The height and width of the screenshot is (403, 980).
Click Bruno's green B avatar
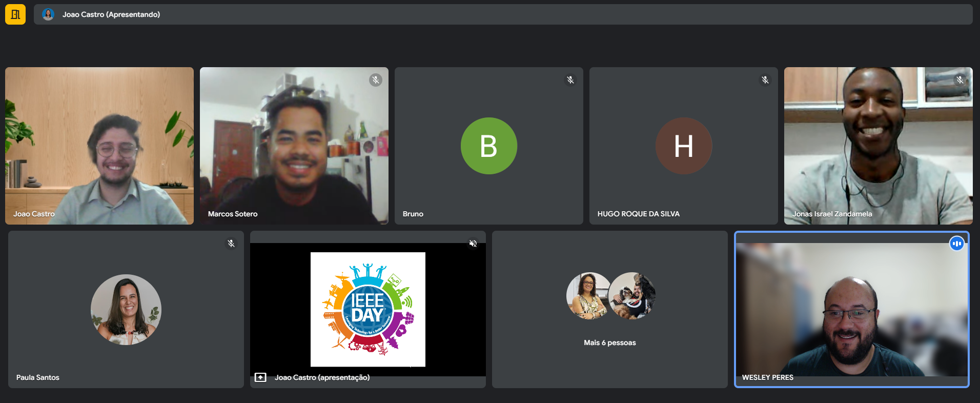pos(489,146)
